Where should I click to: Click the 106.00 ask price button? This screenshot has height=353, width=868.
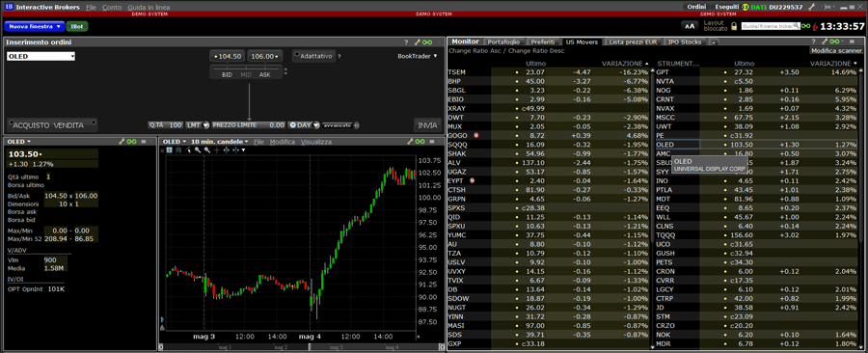pyautogui.click(x=265, y=57)
